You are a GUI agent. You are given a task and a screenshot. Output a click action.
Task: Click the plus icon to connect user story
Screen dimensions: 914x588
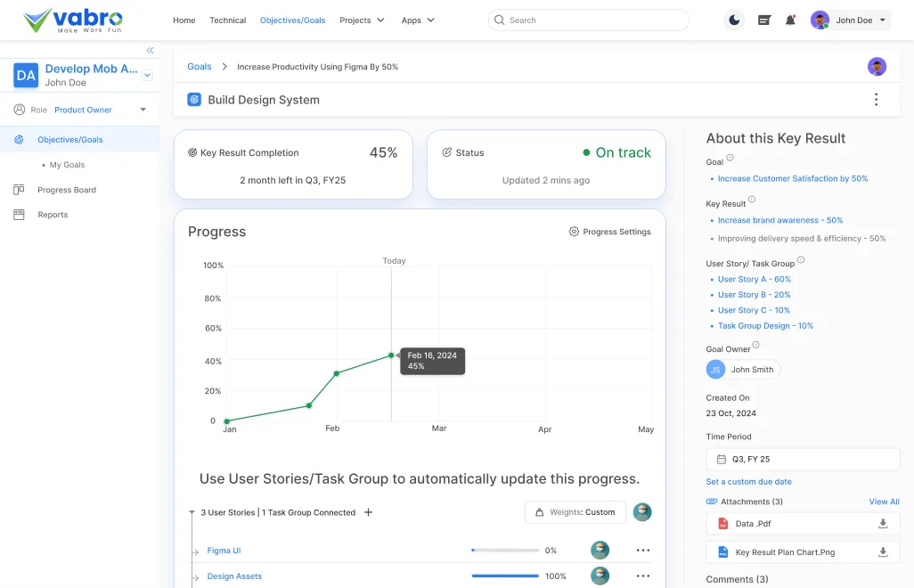click(369, 512)
